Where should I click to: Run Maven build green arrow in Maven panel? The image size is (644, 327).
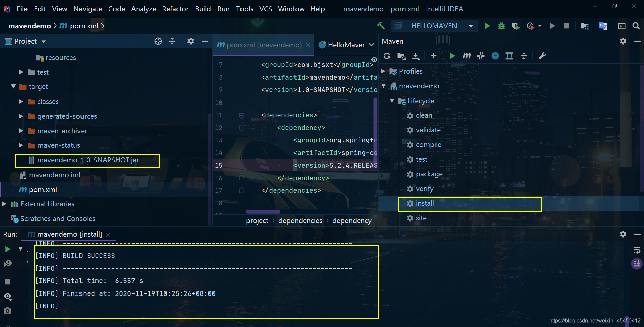452,56
